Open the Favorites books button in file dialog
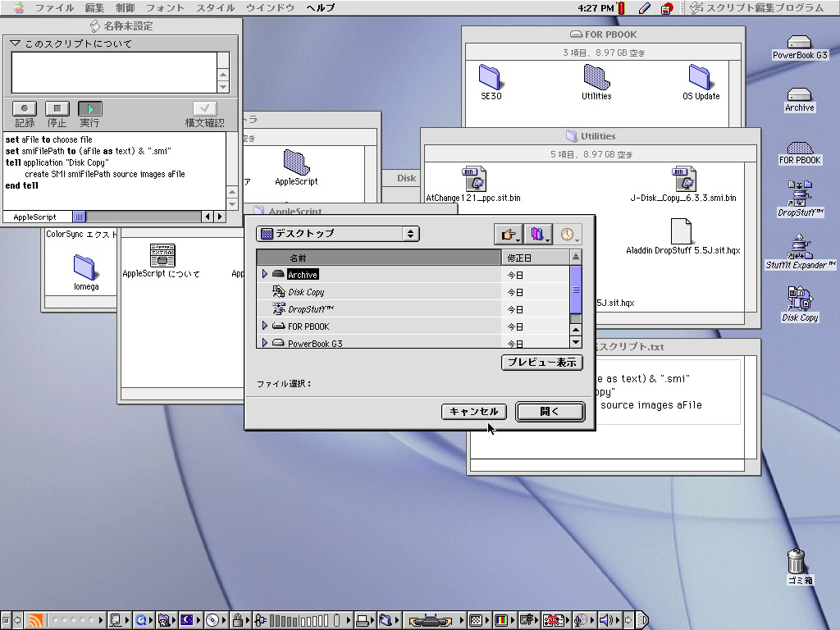Image resolution: width=840 pixels, height=630 pixels. [x=538, y=234]
